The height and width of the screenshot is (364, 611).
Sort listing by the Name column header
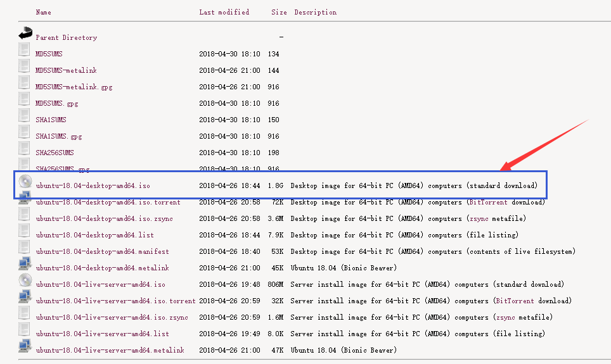(x=43, y=13)
